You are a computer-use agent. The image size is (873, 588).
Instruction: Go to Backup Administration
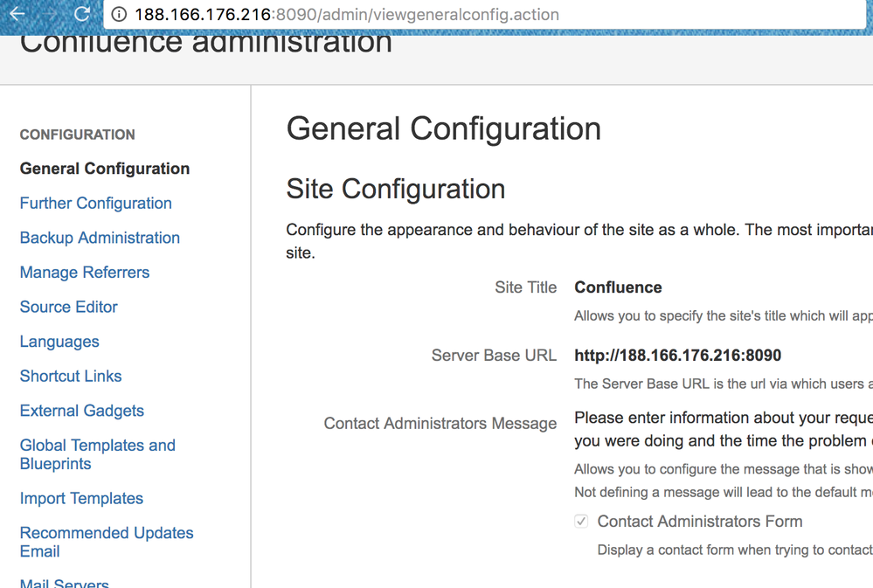pos(100,238)
